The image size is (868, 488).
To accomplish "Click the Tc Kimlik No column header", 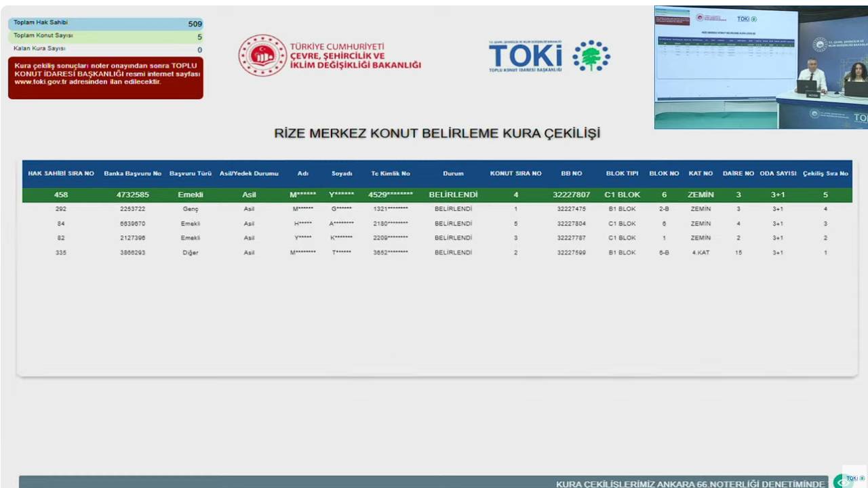I will [391, 174].
